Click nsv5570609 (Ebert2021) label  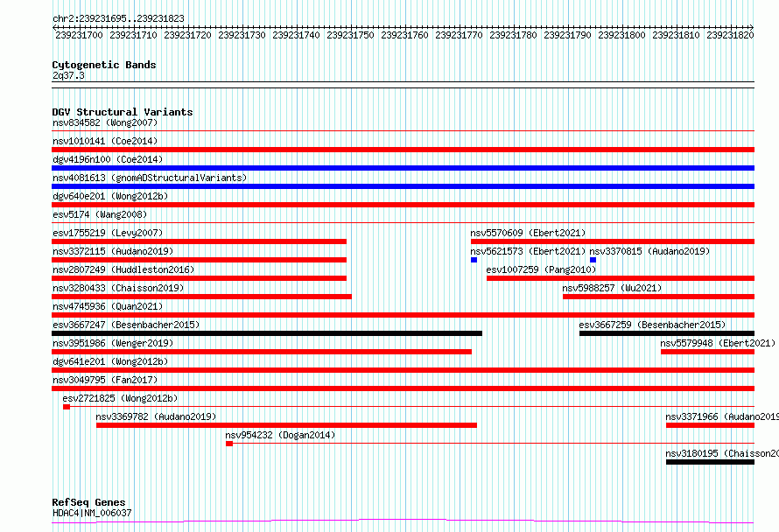click(528, 233)
